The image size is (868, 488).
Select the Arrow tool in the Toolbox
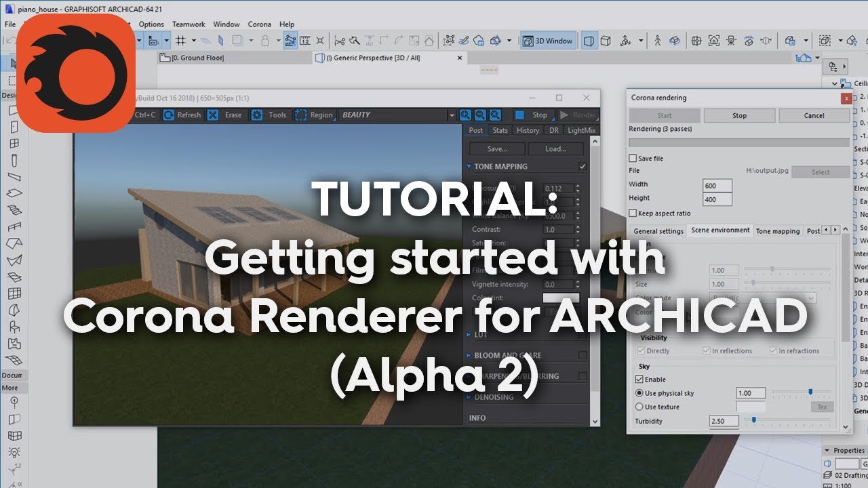13,63
